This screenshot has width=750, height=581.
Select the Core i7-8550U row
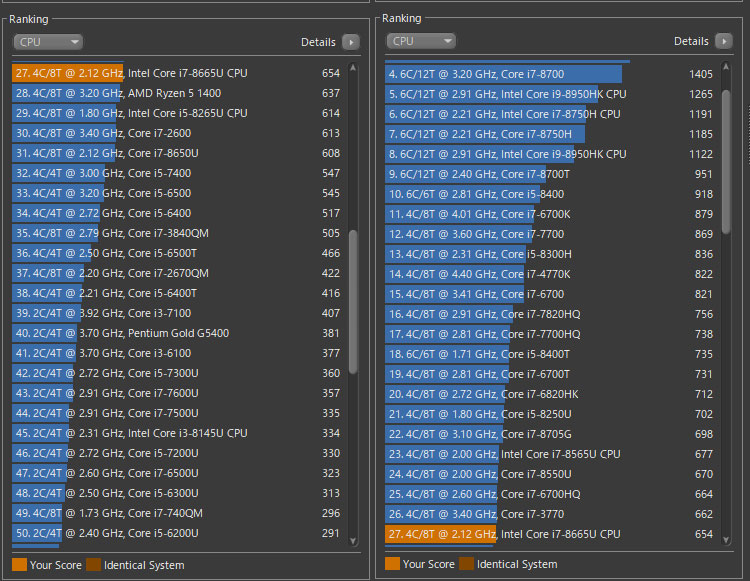point(551,474)
